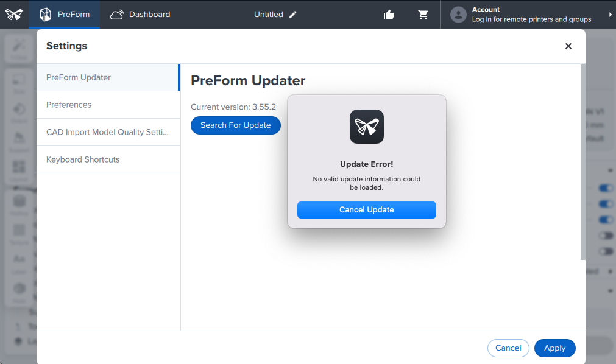Click the Update Error! heading
This screenshot has width=616, height=364.
click(x=367, y=164)
